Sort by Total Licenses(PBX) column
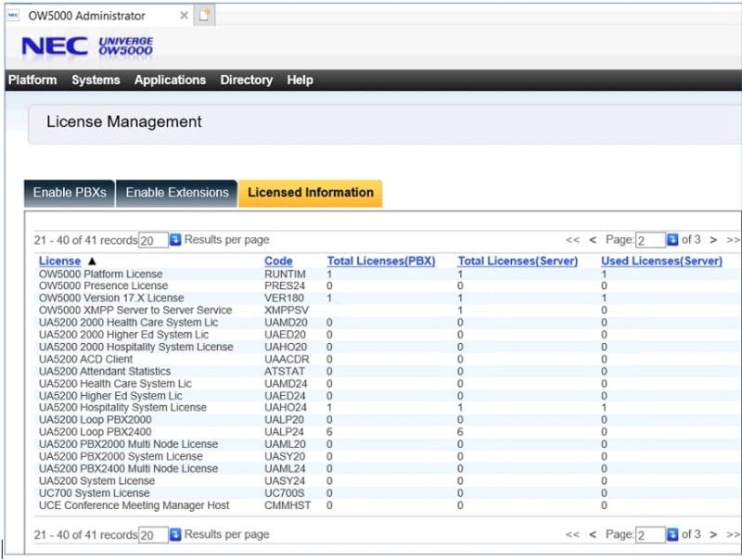Screen dimensions: 742x560 (x=381, y=261)
